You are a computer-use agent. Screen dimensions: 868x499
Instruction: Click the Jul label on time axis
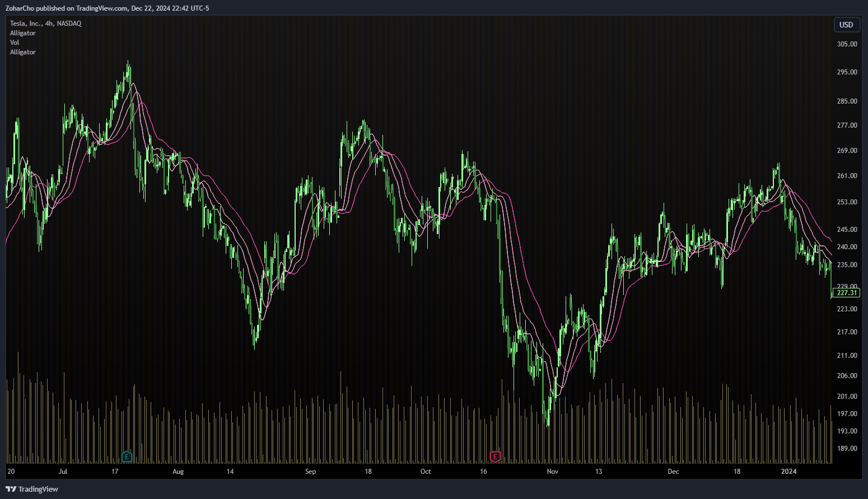[x=63, y=472]
